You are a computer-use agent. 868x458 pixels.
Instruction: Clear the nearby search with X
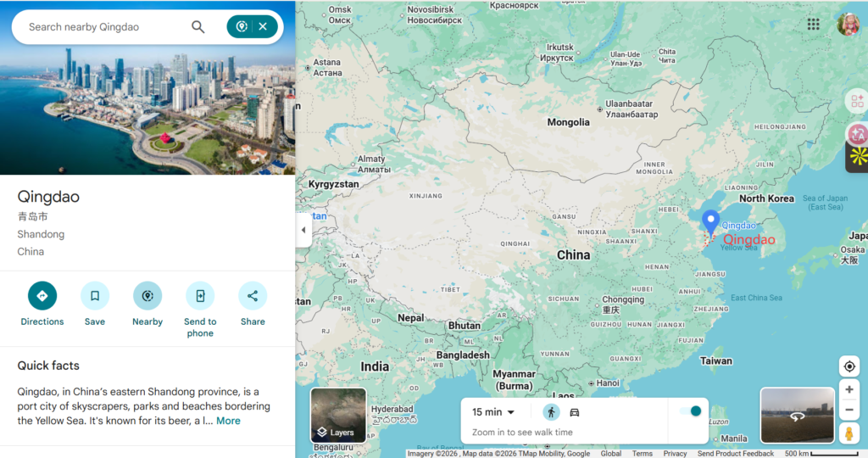coord(263,27)
